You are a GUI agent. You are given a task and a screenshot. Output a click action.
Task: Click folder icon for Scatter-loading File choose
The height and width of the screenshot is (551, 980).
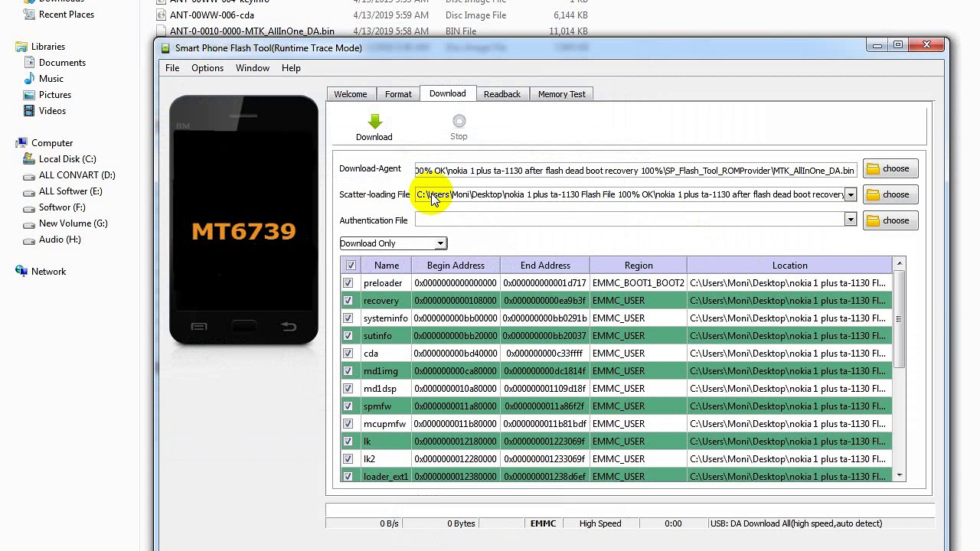coord(873,195)
